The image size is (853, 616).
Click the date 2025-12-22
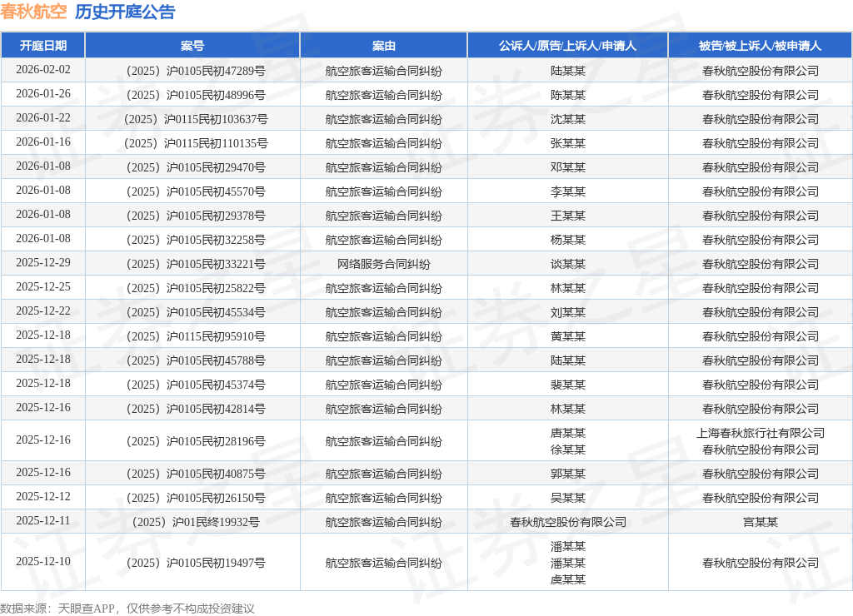tap(43, 311)
